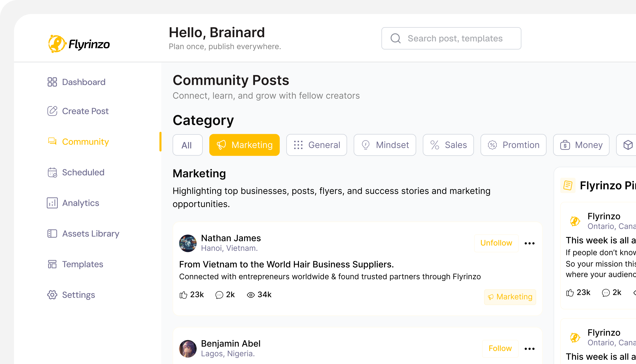Click the megaphone icon on the Marketing chip
This screenshot has height=364, width=636.
[x=221, y=145]
